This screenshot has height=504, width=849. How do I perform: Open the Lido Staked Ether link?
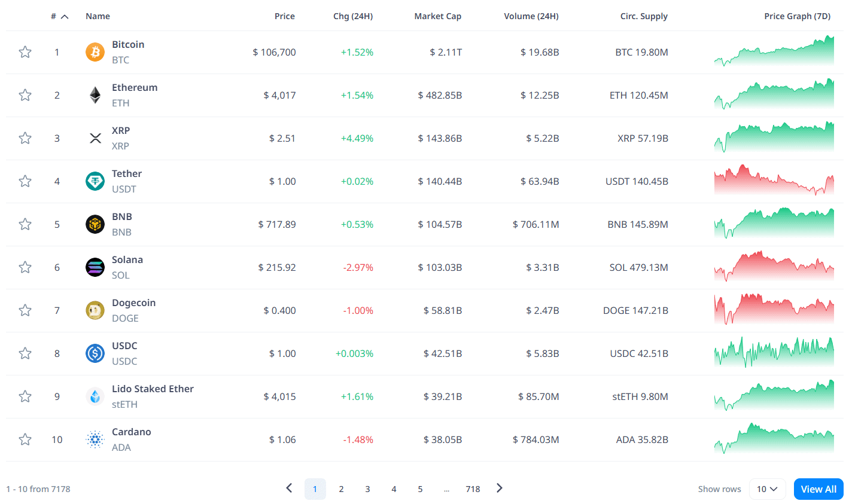coord(153,389)
